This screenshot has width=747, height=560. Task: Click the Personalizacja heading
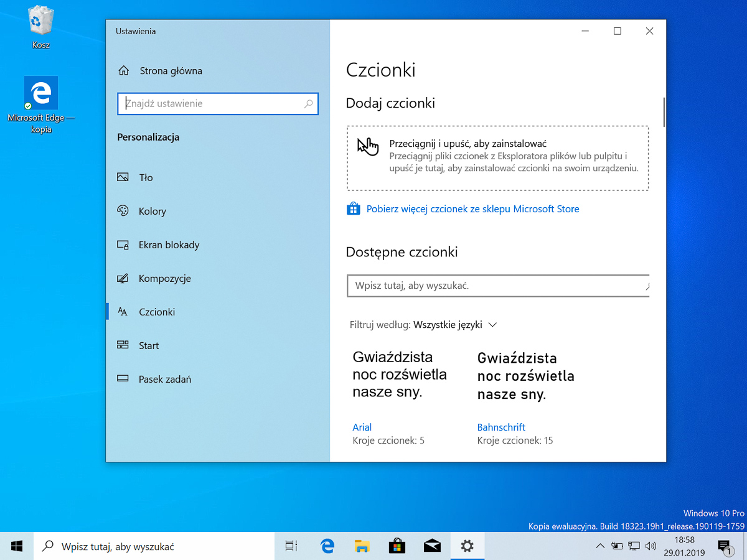tap(148, 137)
